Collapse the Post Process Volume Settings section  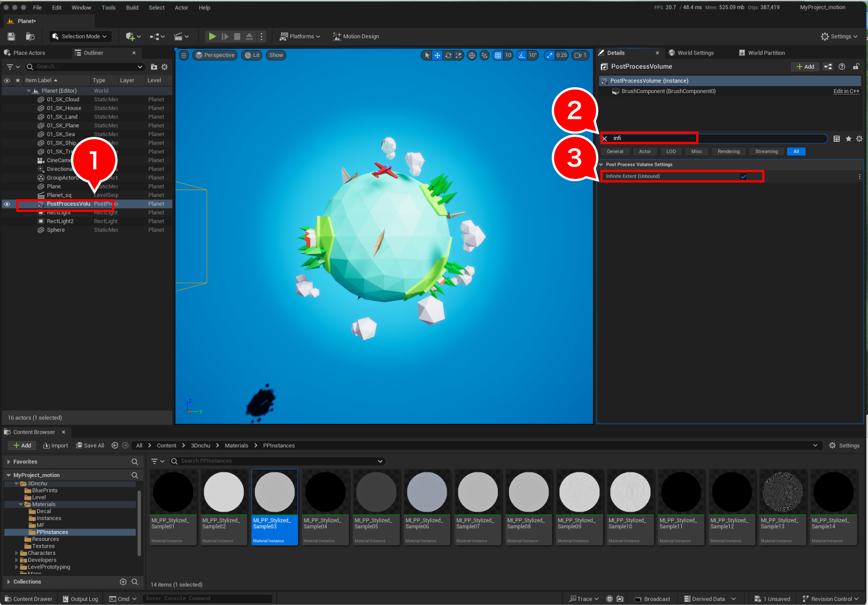pos(601,164)
